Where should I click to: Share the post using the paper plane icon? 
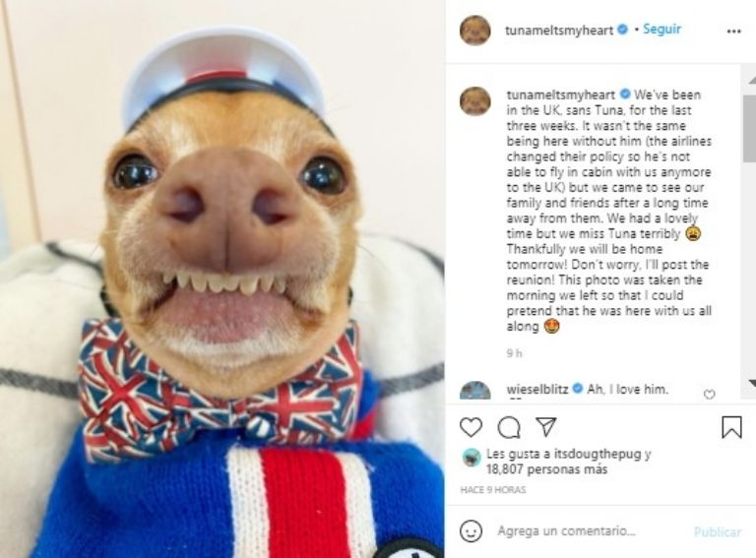pyautogui.click(x=546, y=426)
